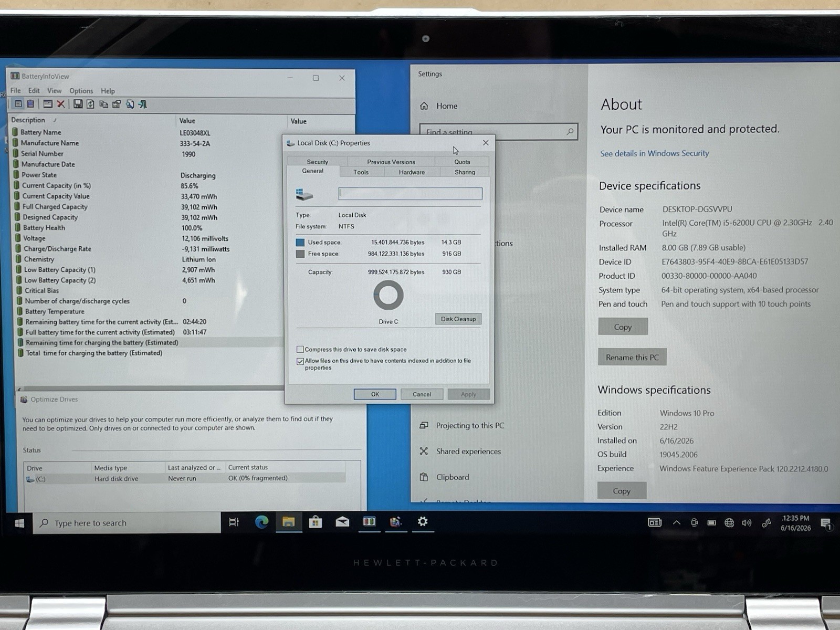The width and height of the screenshot is (840, 630).
Task: Click the Find toolbar icon in BatteryInfoView
Action: [x=130, y=104]
